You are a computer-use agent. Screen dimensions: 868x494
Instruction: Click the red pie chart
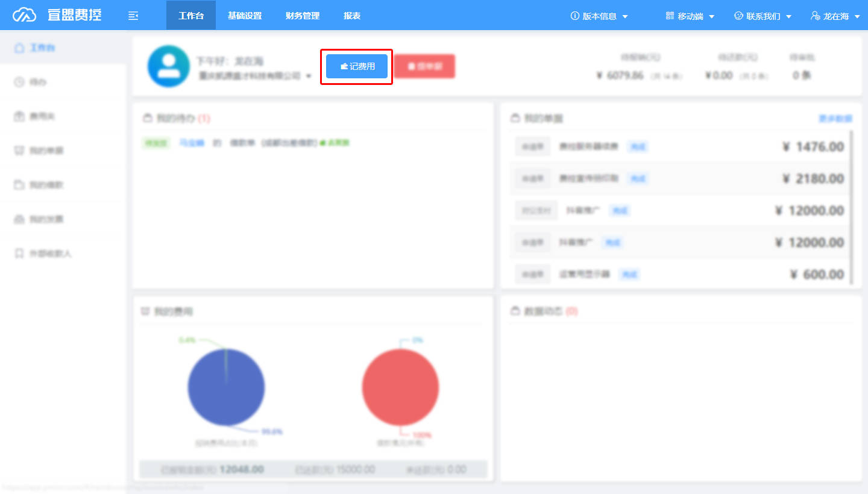[x=401, y=387]
